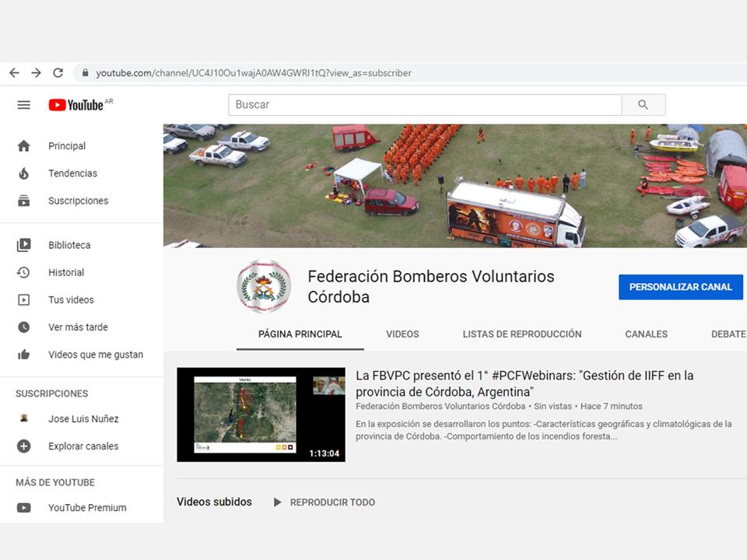This screenshot has height=560, width=747.
Task: Open Jose Luis Nuñez subscription
Action: coord(83,418)
